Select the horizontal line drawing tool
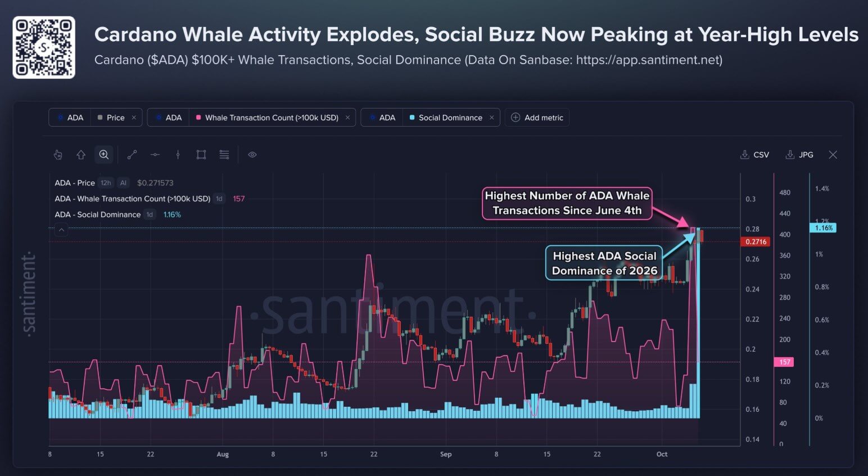 coord(155,155)
